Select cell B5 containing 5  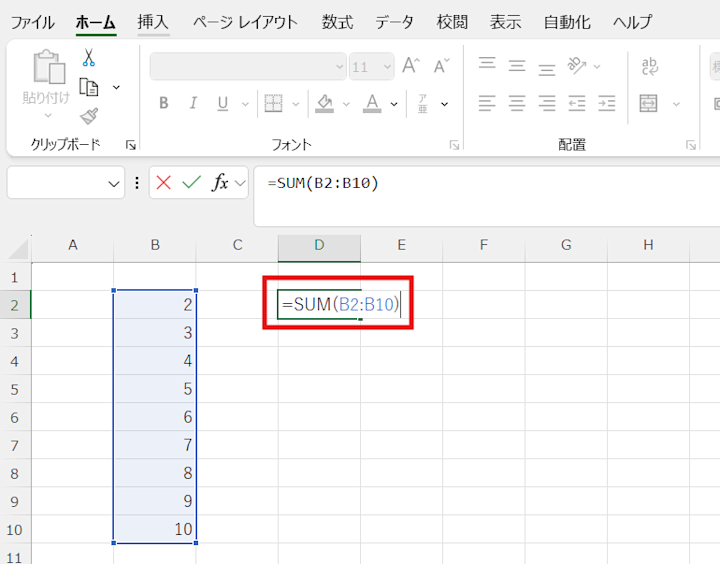coord(155,389)
